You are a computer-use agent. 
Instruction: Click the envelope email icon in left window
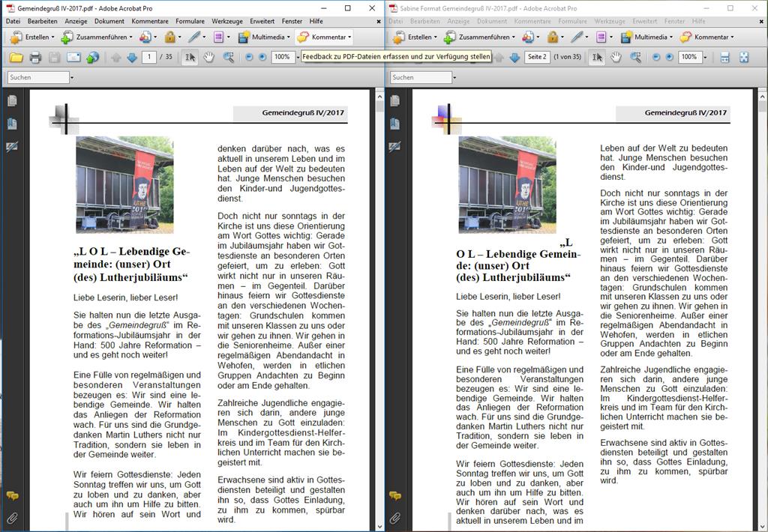point(73,57)
